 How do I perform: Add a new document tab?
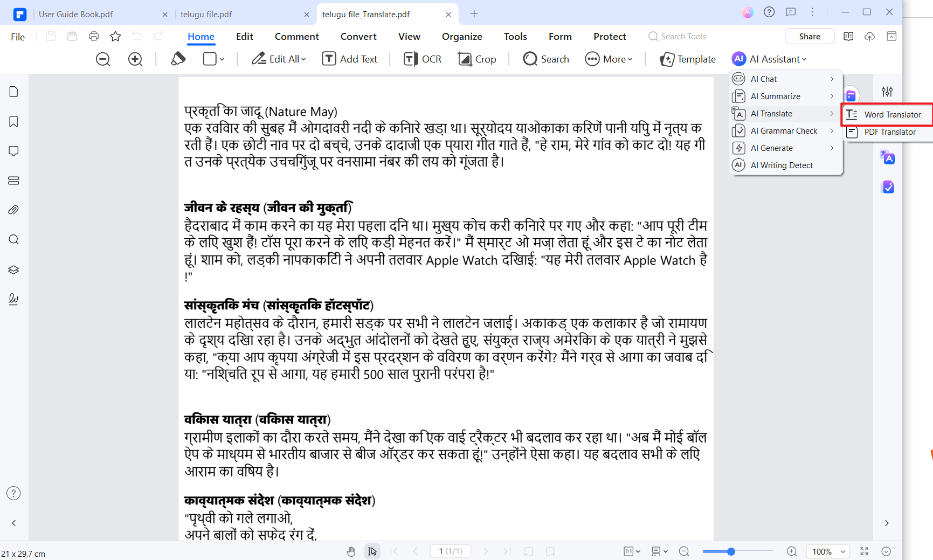coord(474,14)
